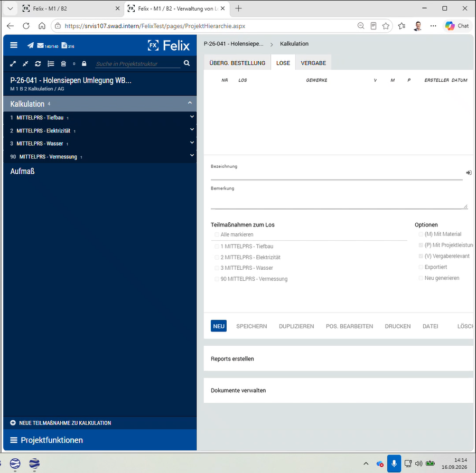Click the padlock lock icon

84,63
